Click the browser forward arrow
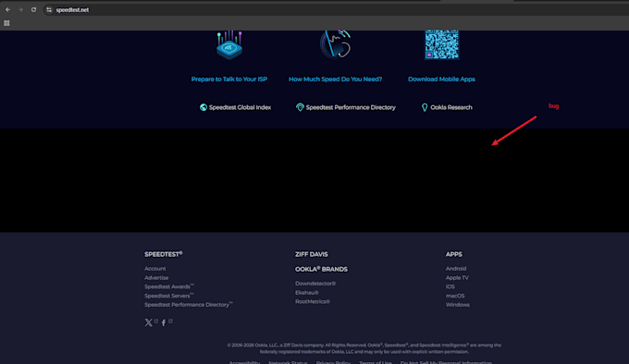The height and width of the screenshot is (364, 629). pyautogui.click(x=20, y=9)
